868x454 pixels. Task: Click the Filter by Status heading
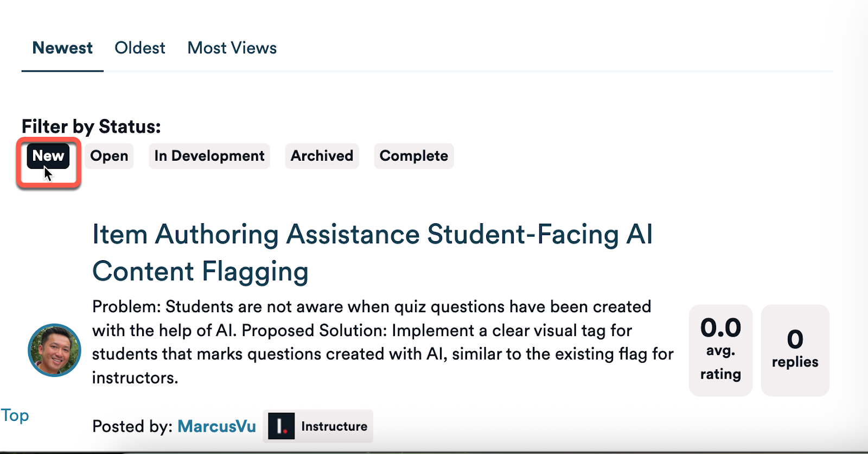pos(91,127)
